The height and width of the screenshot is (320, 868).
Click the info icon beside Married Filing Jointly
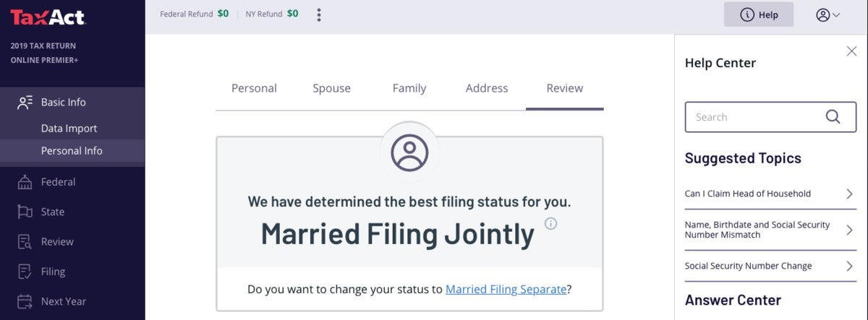pyautogui.click(x=550, y=223)
